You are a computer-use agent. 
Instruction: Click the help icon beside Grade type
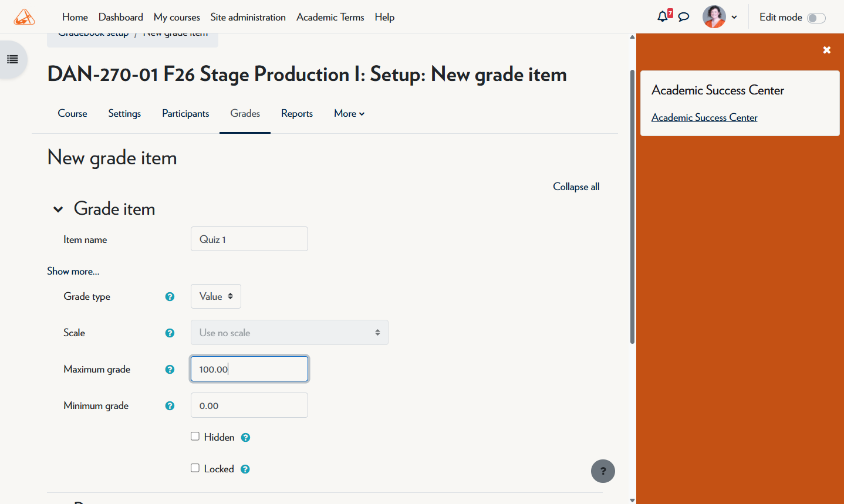170,297
